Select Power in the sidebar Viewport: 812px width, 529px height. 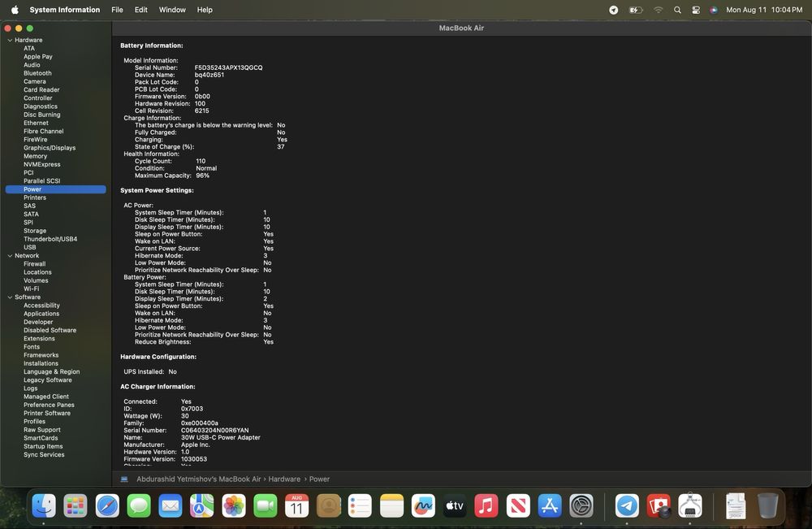click(55, 189)
